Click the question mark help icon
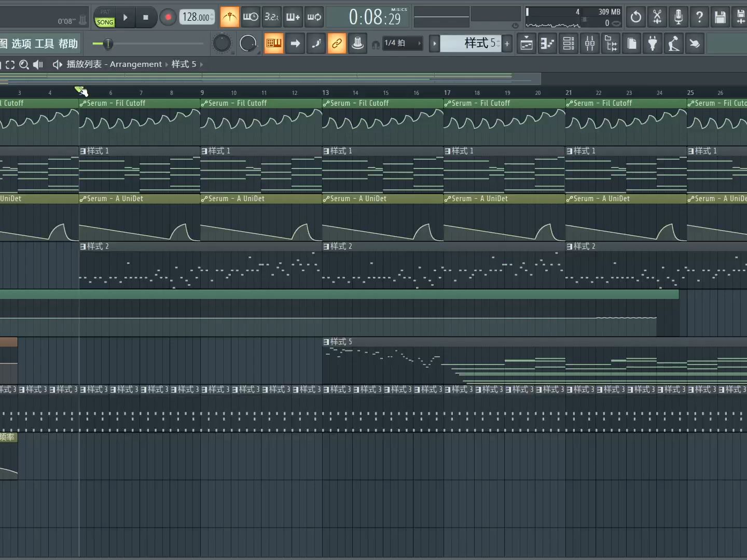The width and height of the screenshot is (747, 560). pos(699,17)
